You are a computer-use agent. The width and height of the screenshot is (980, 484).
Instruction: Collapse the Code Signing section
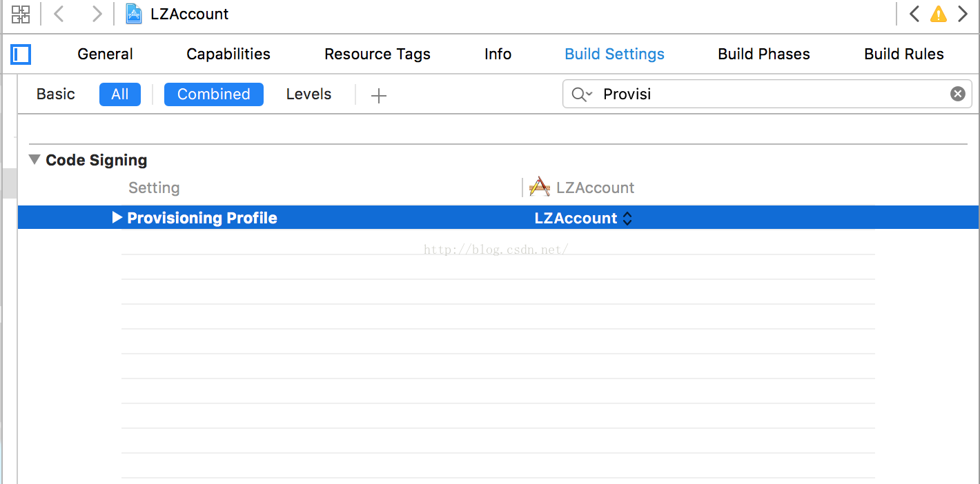[x=35, y=160]
